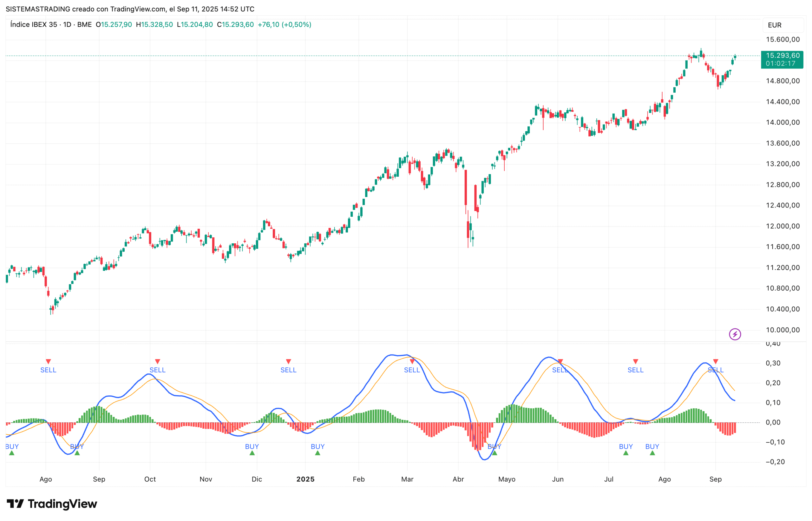
Task: Click the 2025 year label on time axis
Action: coord(305,479)
